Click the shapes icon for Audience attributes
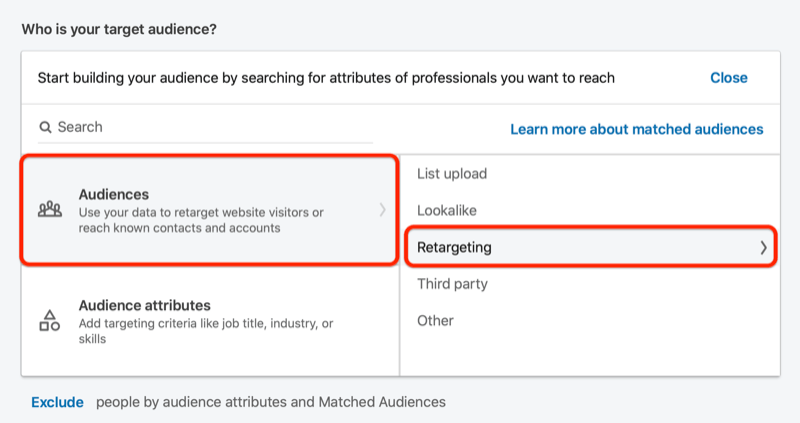The width and height of the screenshot is (800, 423). [50, 320]
